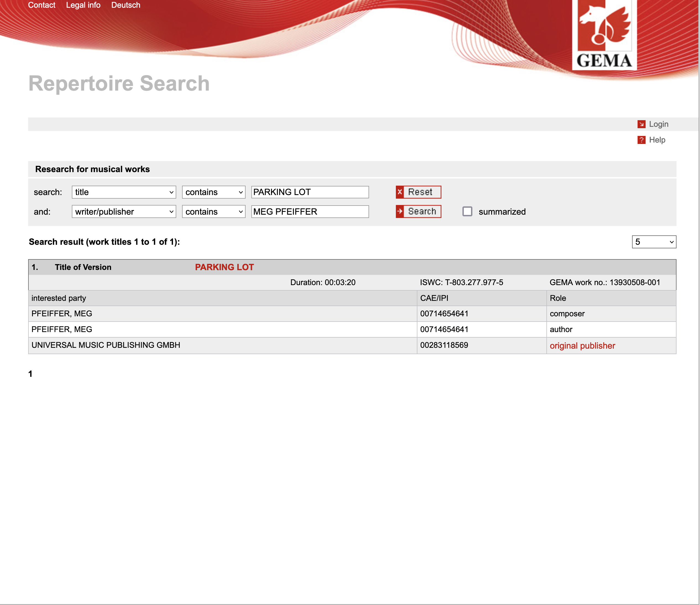
Task: Go to results page 1
Action: click(30, 374)
